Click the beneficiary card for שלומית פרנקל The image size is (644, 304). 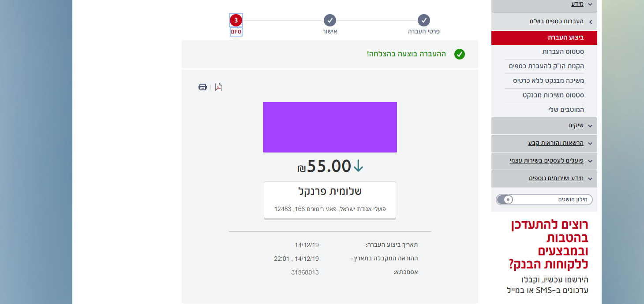[x=329, y=200]
